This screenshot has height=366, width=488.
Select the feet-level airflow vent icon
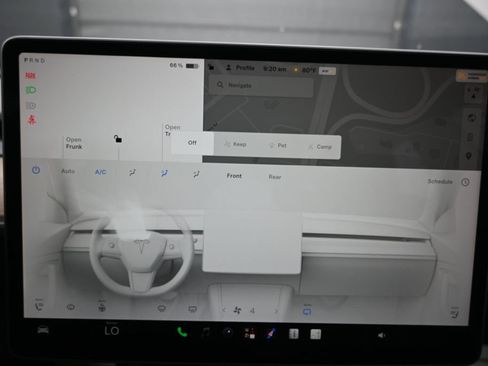(x=196, y=174)
